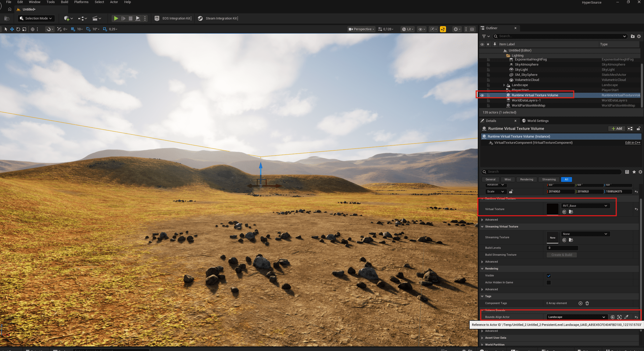The height and width of the screenshot is (351, 644).
Task: Open the Content Browser drawer icon
Action: coord(6,18)
